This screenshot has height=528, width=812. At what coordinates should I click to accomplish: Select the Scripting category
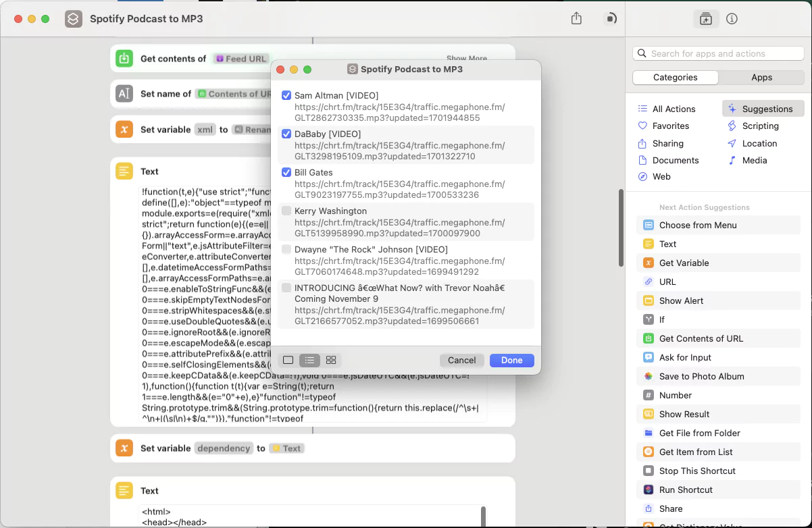pos(760,126)
